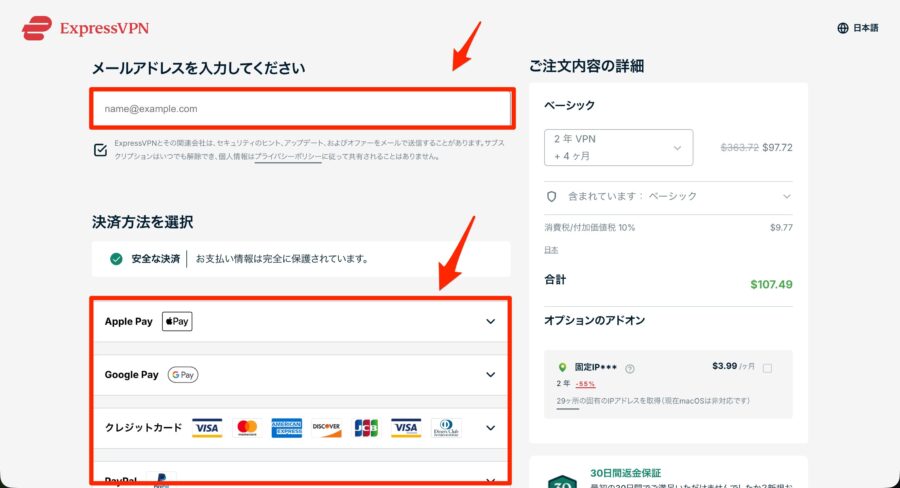This screenshot has width=900, height=488.
Task: Click the second Visa logo beside JCB
Action: pyautogui.click(x=406, y=428)
